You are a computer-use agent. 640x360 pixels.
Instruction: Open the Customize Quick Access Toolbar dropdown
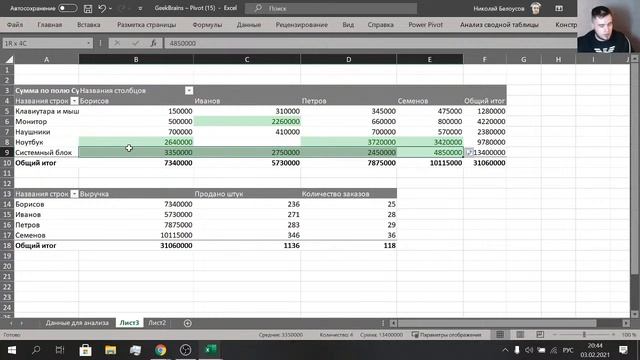pos(140,8)
